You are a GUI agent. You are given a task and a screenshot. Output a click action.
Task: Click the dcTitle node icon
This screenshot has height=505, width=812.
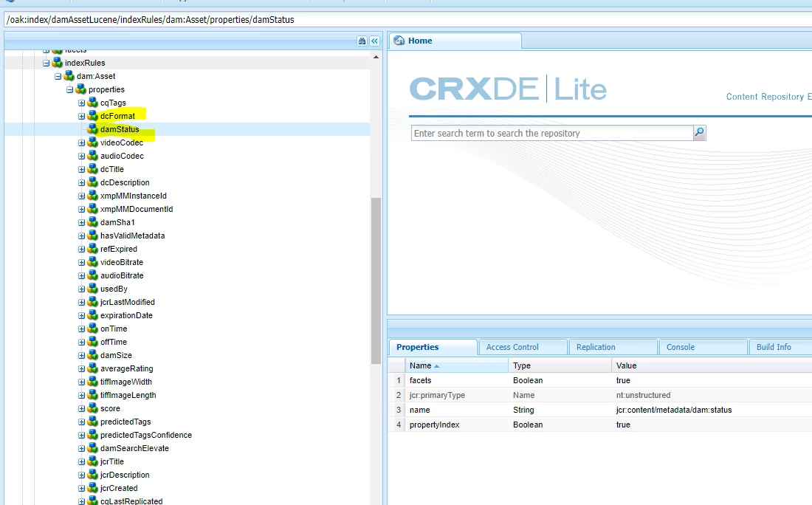(93, 169)
